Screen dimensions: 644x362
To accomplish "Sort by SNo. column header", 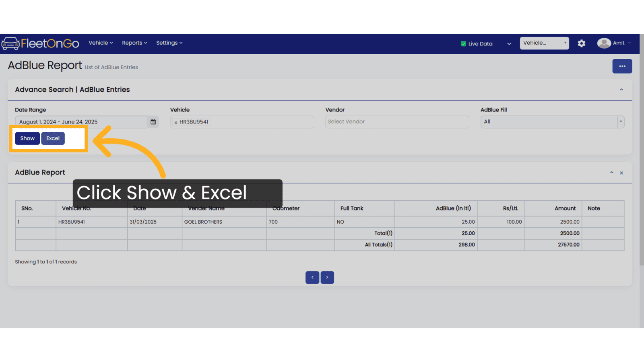I will (x=36, y=208).
